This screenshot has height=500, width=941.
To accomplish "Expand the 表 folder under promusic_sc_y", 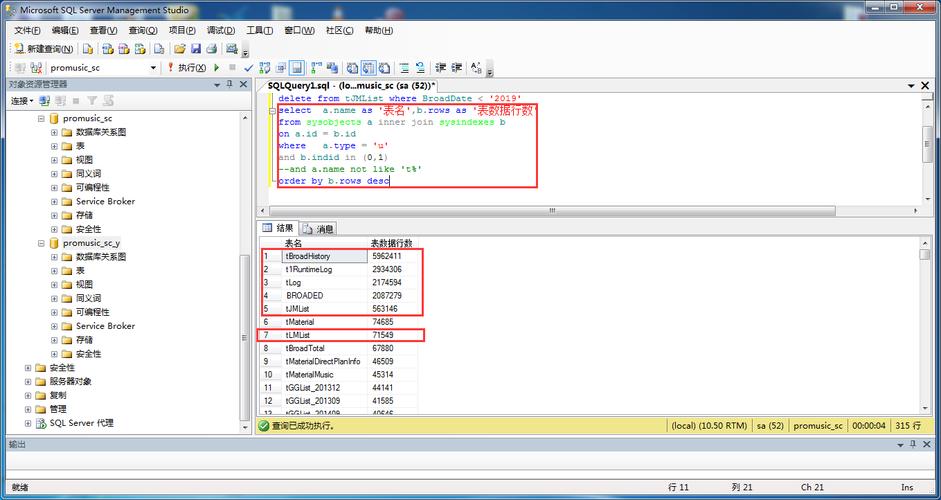I will 55,271.
